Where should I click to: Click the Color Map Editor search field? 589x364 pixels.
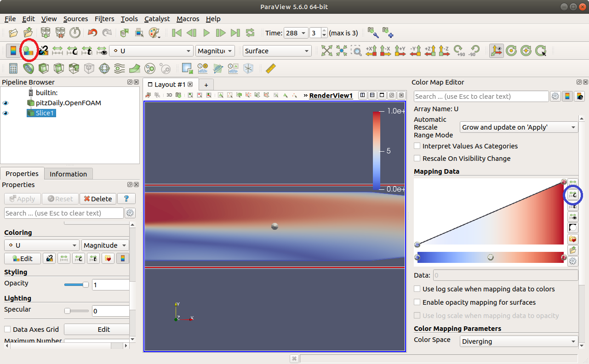pos(481,97)
